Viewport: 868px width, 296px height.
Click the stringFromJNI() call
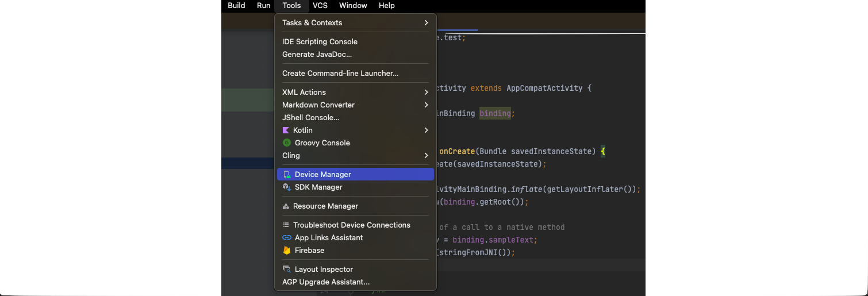(475, 252)
